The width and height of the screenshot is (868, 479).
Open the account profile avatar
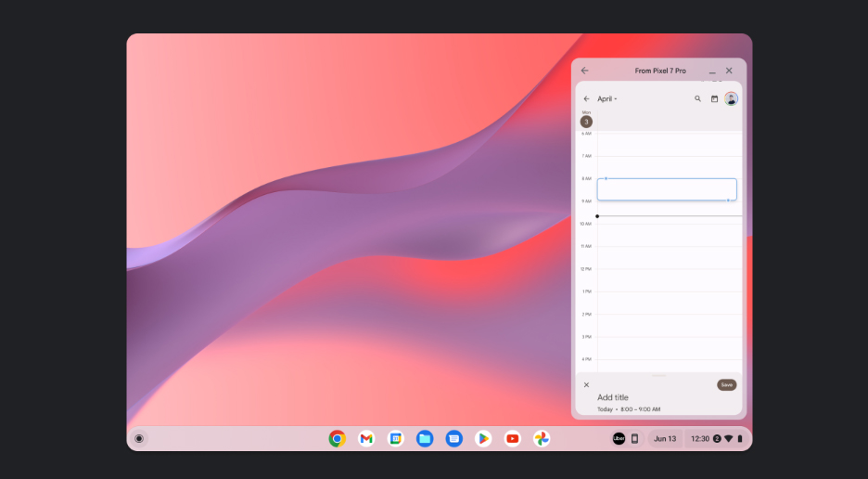tap(731, 98)
